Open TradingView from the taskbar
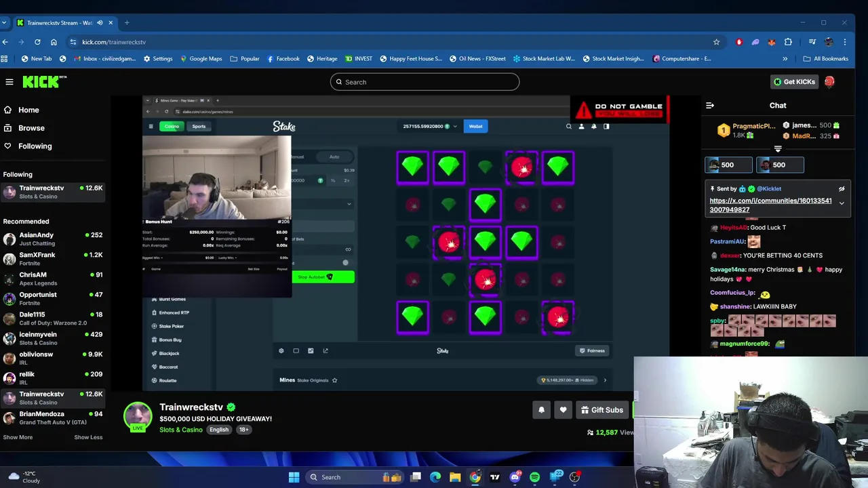Viewport: 868px width, 488px height. pos(495,477)
